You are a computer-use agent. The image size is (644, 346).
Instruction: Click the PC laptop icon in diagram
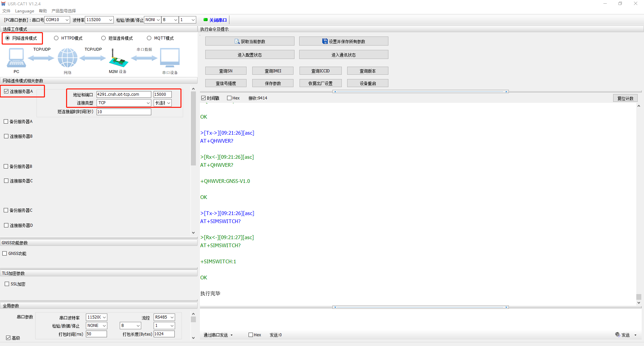coord(16,58)
